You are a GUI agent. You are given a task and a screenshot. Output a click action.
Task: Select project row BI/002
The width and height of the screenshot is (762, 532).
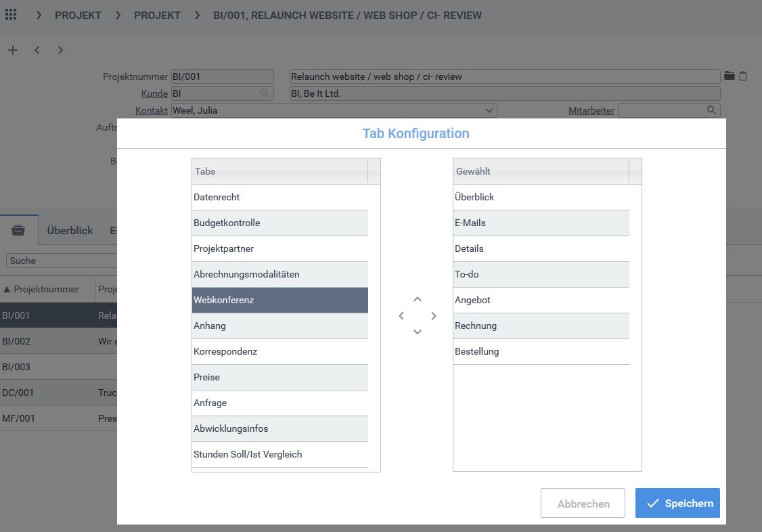[58, 341]
